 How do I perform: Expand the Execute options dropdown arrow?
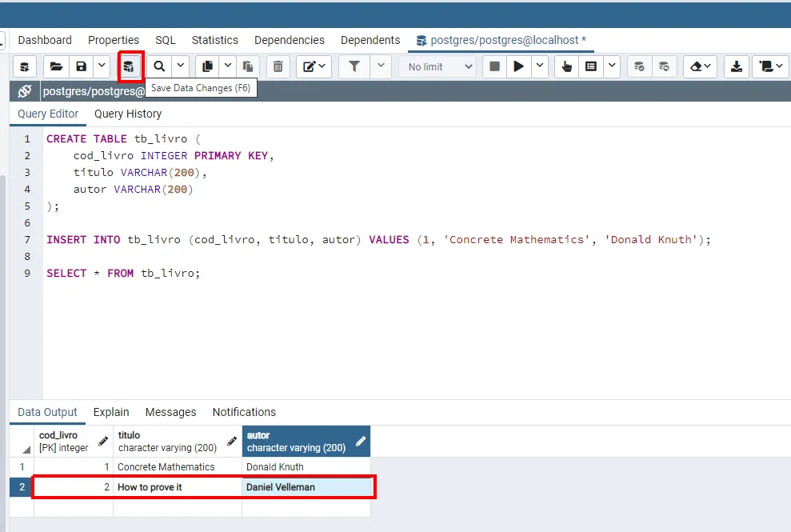click(x=540, y=66)
